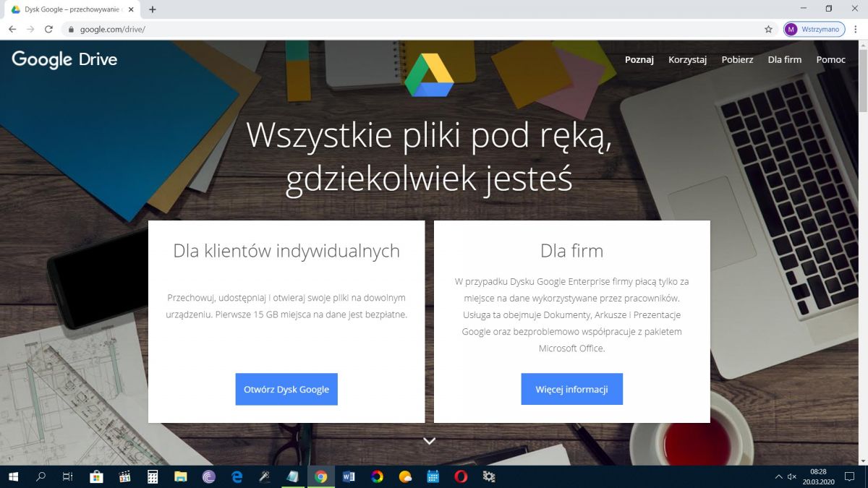Open the Windows Start menu
Viewport: 868px width, 488px height.
[x=14, y=476]
